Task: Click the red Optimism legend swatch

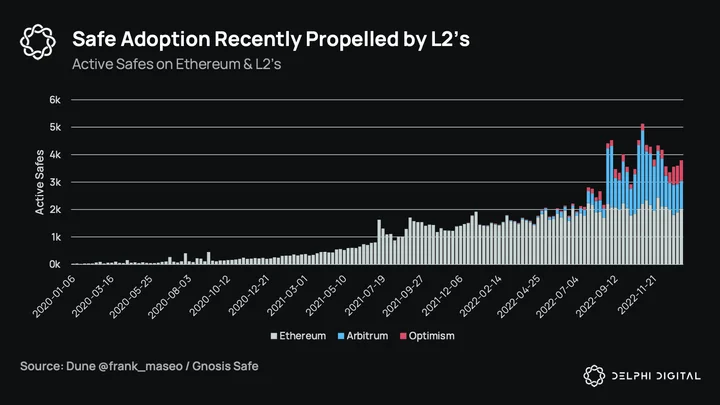Action: (x=403, y=336)
